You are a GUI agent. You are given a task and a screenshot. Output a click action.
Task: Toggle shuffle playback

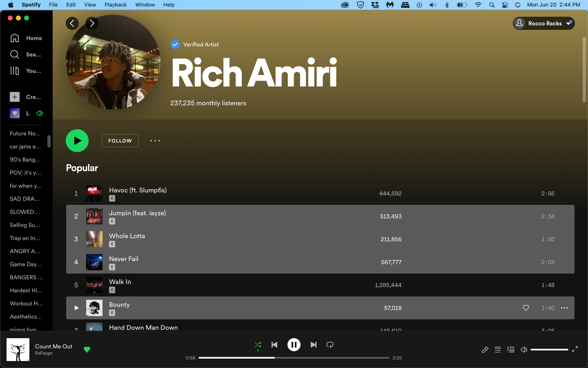pos(258,345)
